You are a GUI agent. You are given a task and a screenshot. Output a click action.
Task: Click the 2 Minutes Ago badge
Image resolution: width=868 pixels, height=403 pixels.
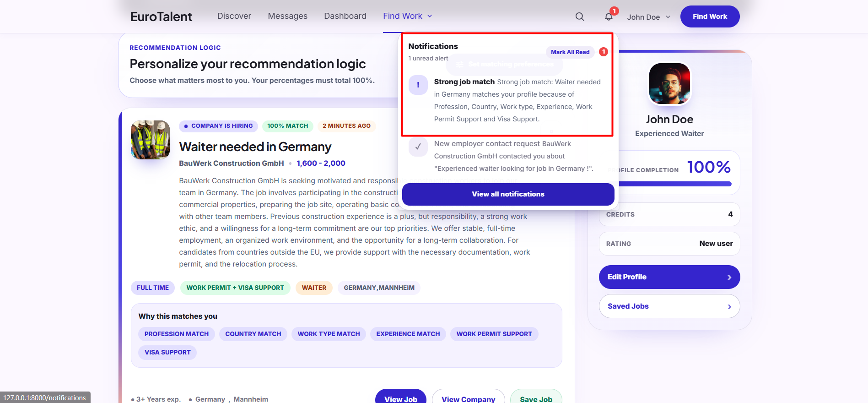point(347,126)
